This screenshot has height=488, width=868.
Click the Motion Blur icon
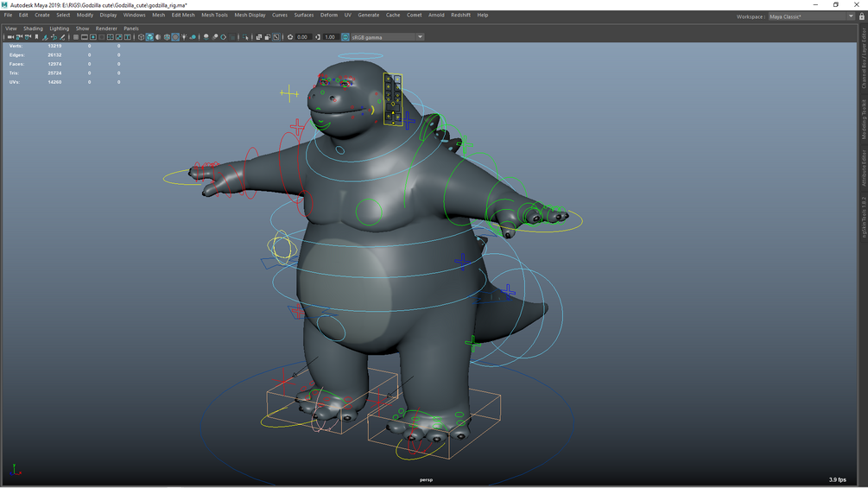tap(215, 37)
